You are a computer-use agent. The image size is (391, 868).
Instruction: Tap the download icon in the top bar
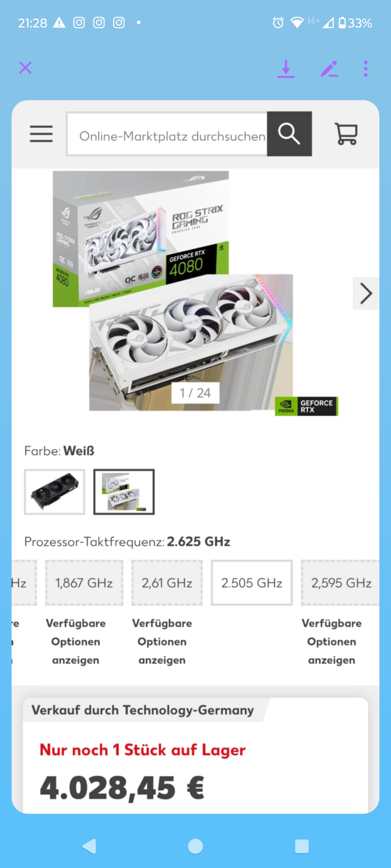pos(286,69)
